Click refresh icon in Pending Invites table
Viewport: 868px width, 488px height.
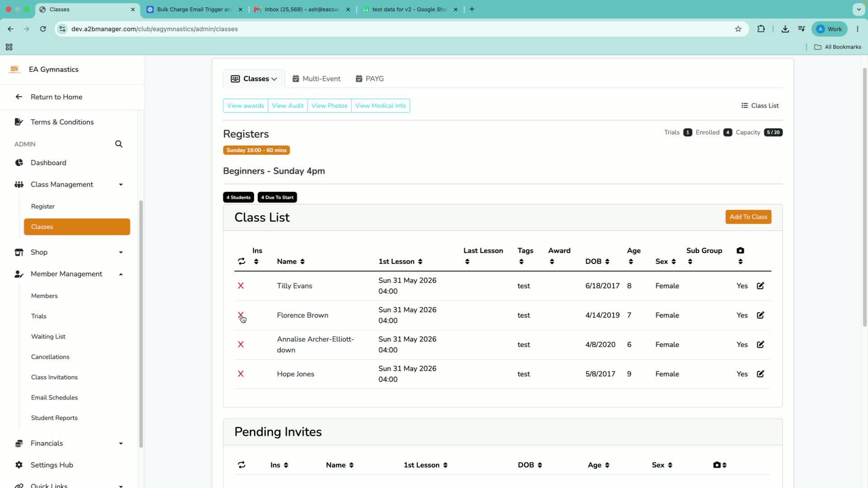[x=241, y=465]
